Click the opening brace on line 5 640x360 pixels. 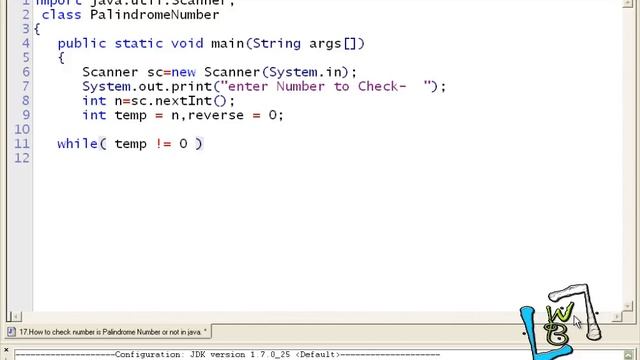[61, 58]
